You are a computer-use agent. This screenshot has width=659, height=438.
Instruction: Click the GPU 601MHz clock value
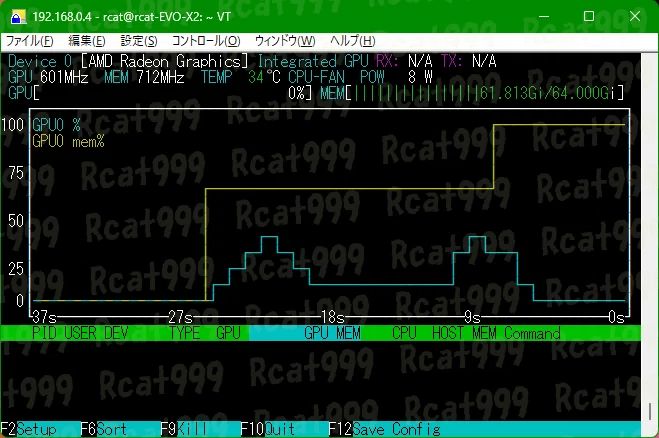(48, 77)
